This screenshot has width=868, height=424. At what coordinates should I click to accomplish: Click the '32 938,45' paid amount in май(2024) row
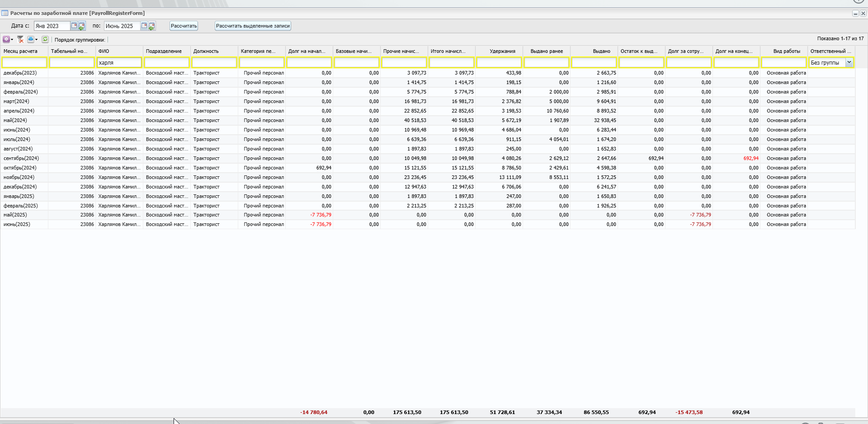pyautogui.click(x=605, y=120)
